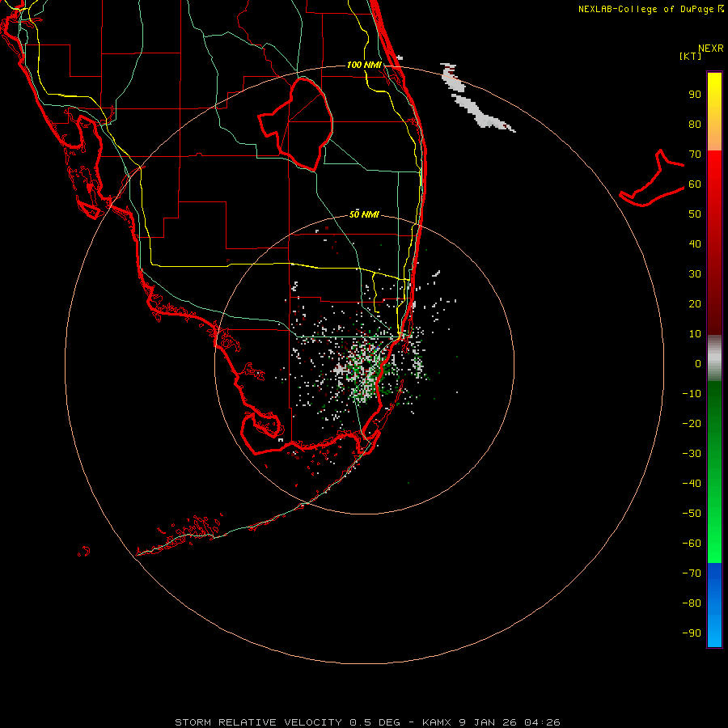Select the positive 90 value on velocity scale
Viewport: 728px width, 728px height.
pyautogui.click(x=695, y=95)
